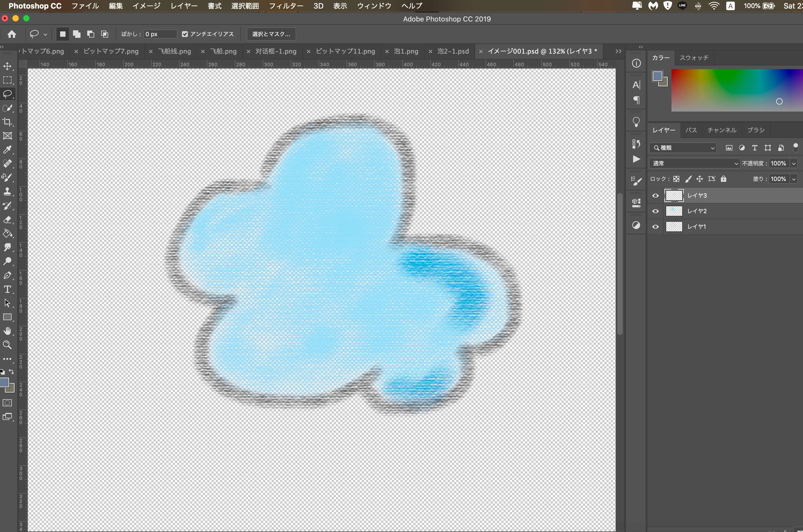Click the lock all layer icon
This screenshot has width=803, height=532.
click(x=724, y=179)
